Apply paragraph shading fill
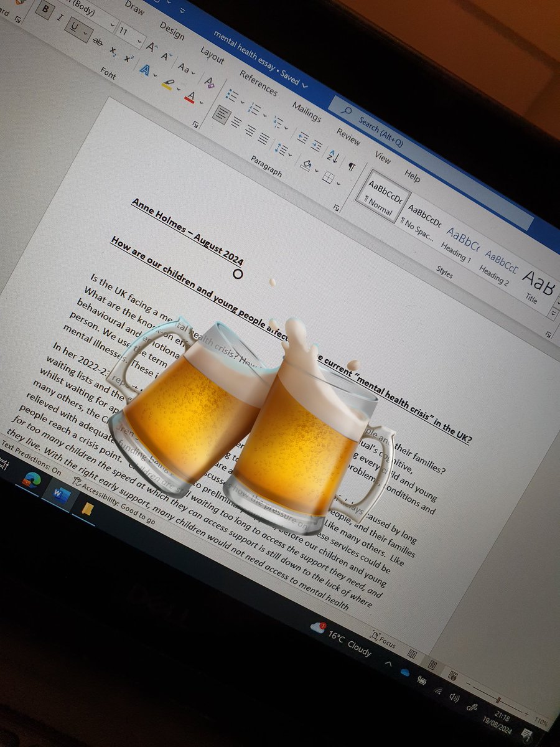This screenshot has width=560, height=747. point(306,164)
